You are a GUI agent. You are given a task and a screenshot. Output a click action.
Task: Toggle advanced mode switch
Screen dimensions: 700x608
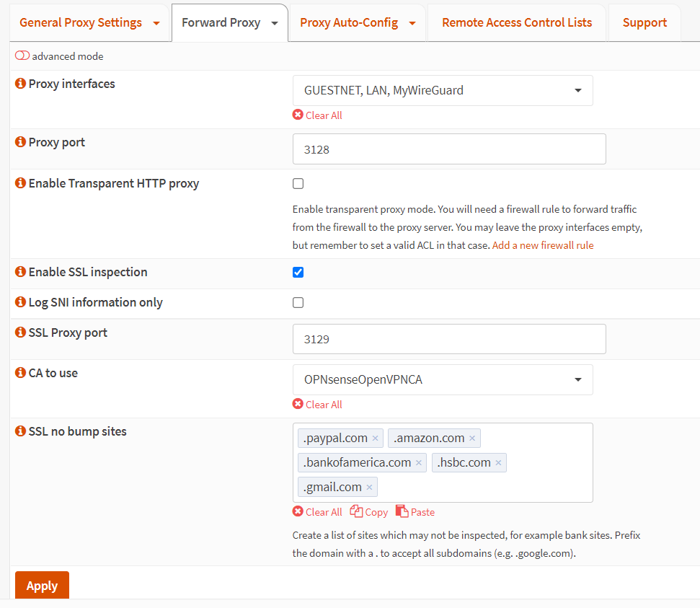(x=22, y=56)
